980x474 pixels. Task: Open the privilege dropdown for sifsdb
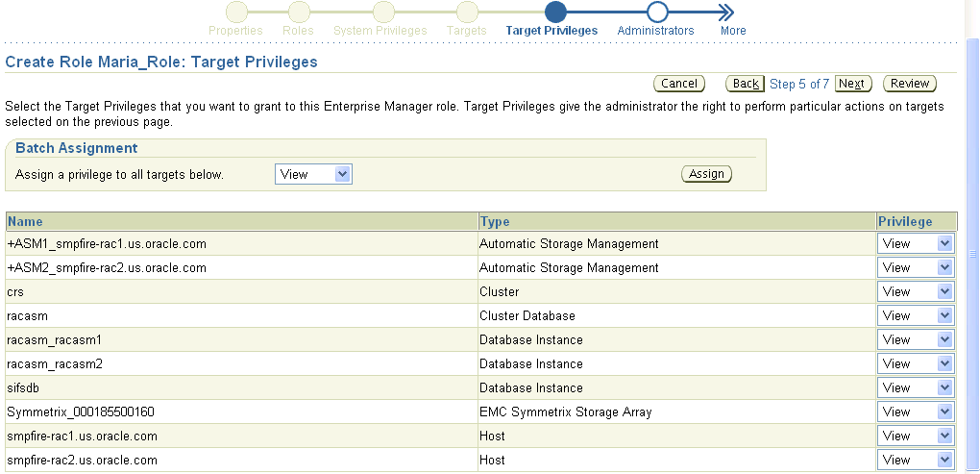[x=916, y=387]
